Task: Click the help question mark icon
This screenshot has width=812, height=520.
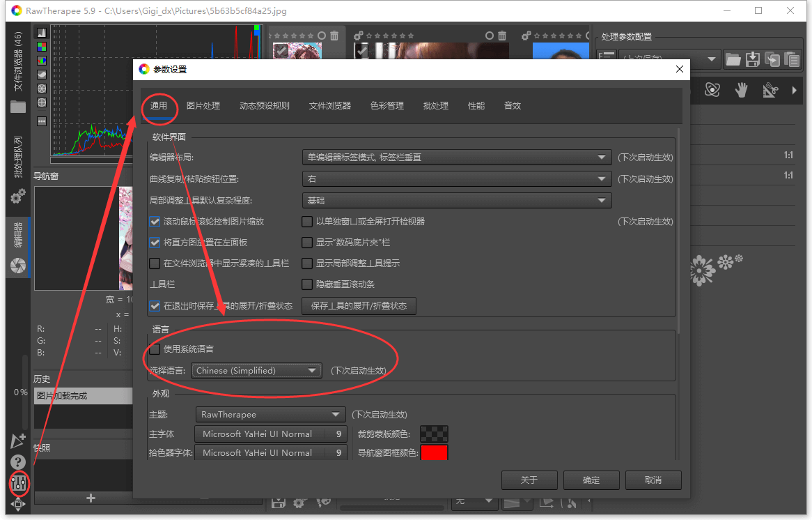Action: click(x=18, y=461)
